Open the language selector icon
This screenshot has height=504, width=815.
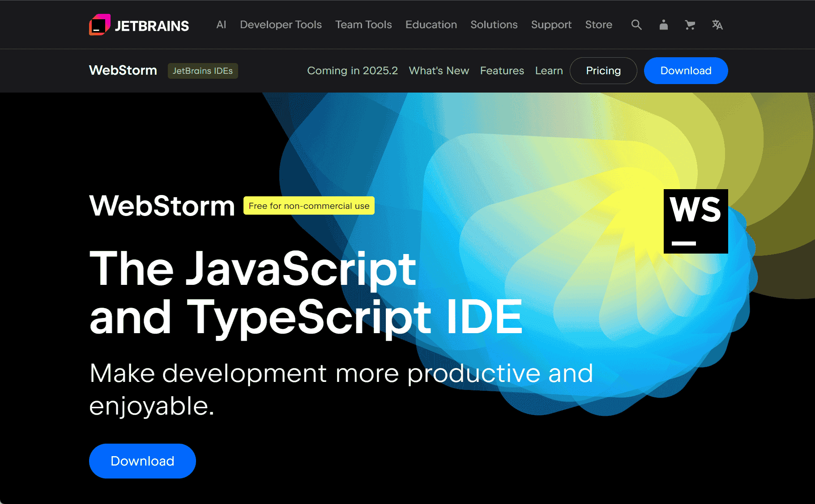717,25
